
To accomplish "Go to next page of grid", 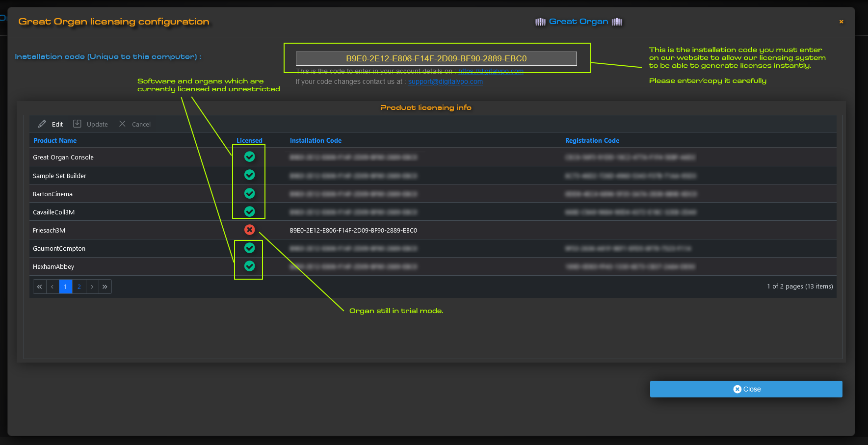I will [x=92, y=287].
